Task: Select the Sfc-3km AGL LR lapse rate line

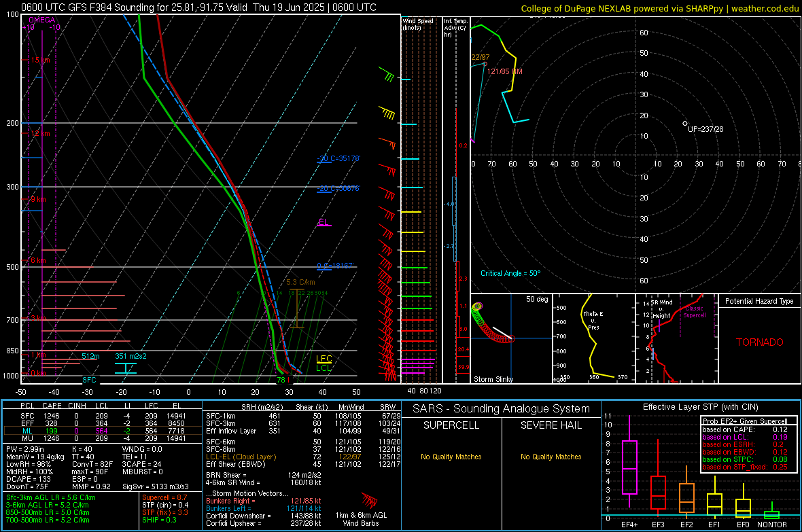Action: (x=51, y=498)
